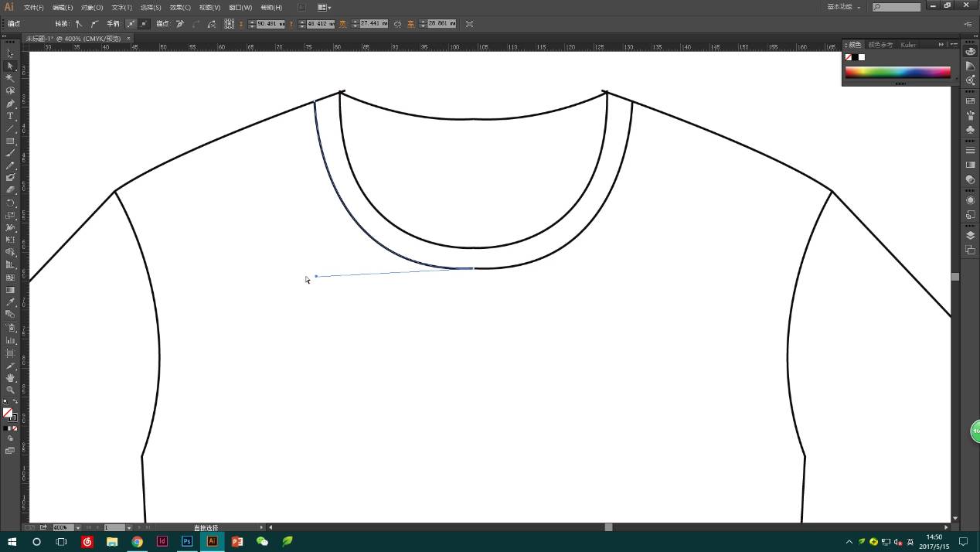Open the 文件(F) menu
The width and height of the screenshot is (980, 552).
pos(33,7)
